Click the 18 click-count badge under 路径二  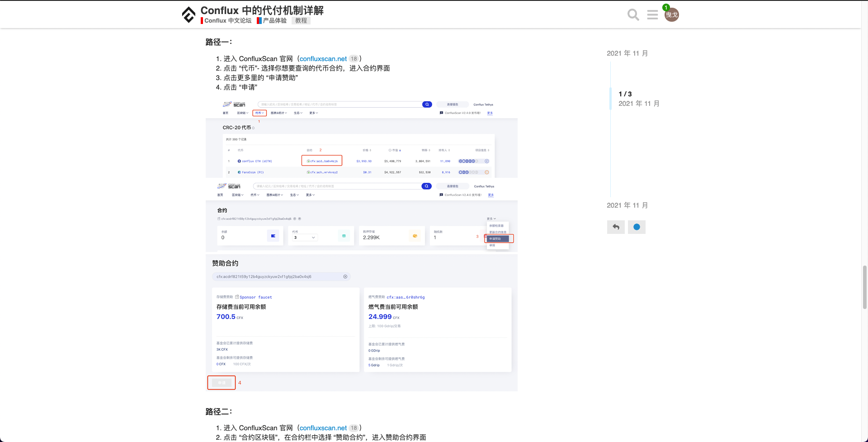coord(354,428)
